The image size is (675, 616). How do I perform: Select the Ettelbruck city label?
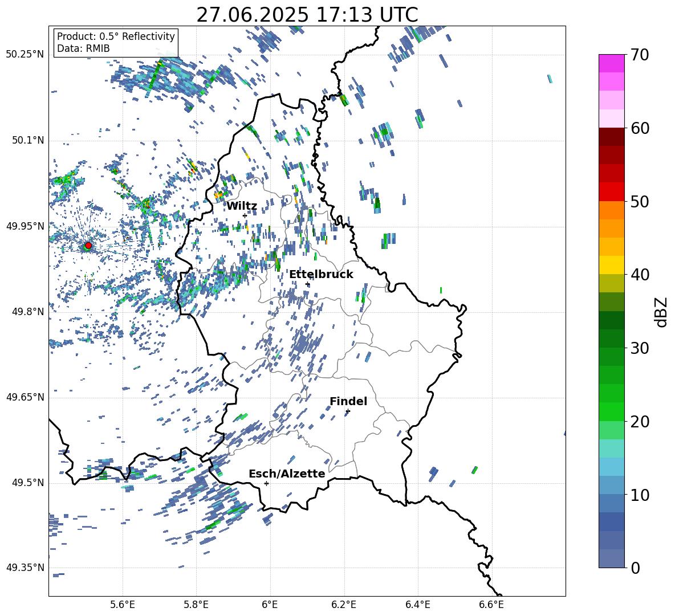pos(321,275)
